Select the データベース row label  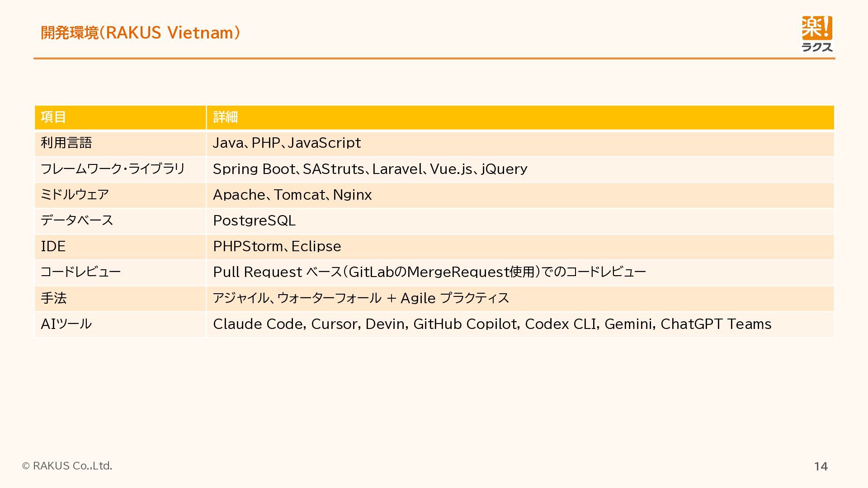[77, 221]
